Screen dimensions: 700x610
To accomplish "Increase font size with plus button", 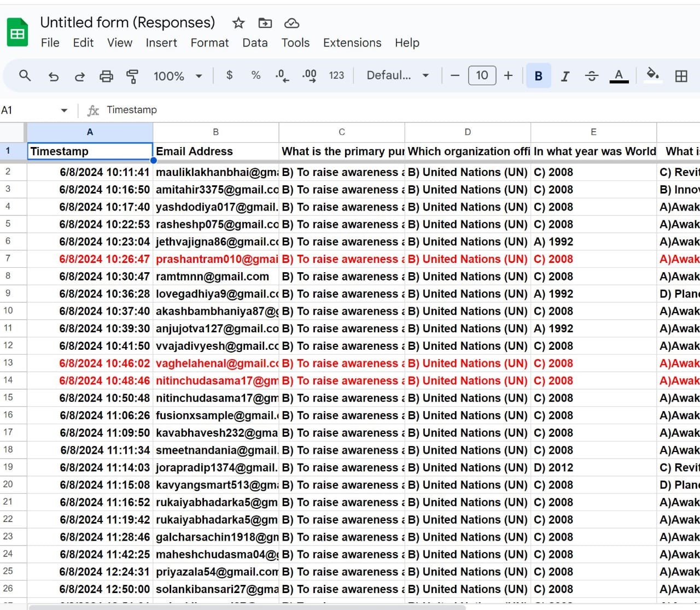I will coord(508,75).
